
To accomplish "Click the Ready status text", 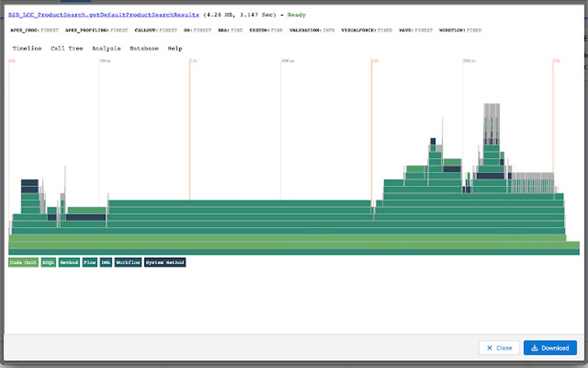I will [297, 15].
